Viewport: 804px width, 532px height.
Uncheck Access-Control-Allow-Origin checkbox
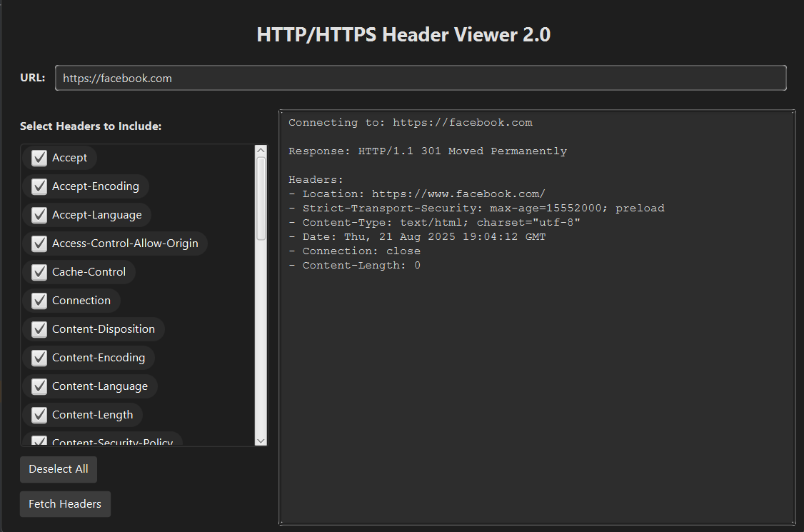(39, 244)
